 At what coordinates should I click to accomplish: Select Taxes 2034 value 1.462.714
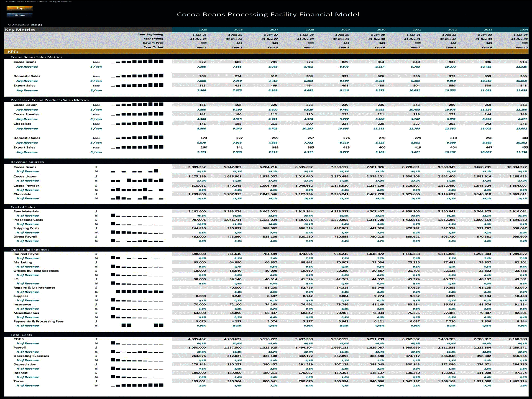pos(518,381)
